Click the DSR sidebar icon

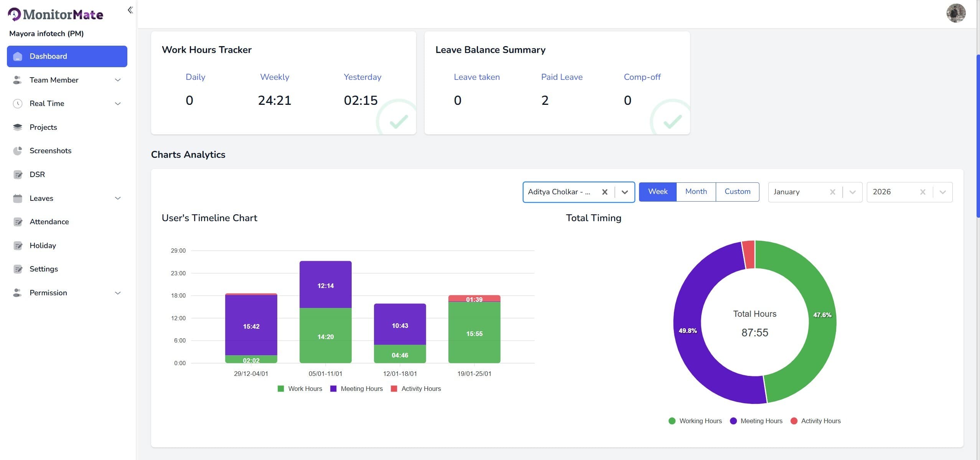point(18,175)
